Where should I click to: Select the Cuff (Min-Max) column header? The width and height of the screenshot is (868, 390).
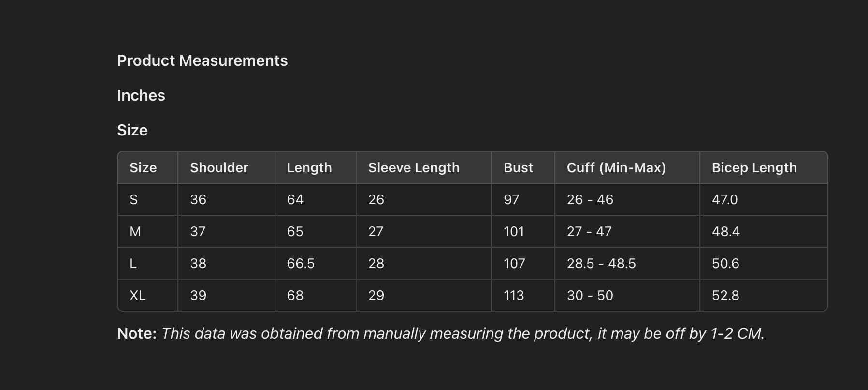click(x=616, y=167)
